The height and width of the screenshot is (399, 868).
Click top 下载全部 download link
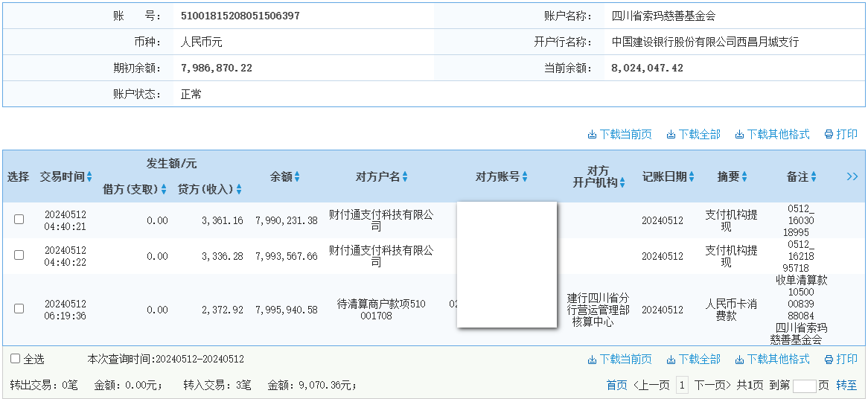(694, 135)
